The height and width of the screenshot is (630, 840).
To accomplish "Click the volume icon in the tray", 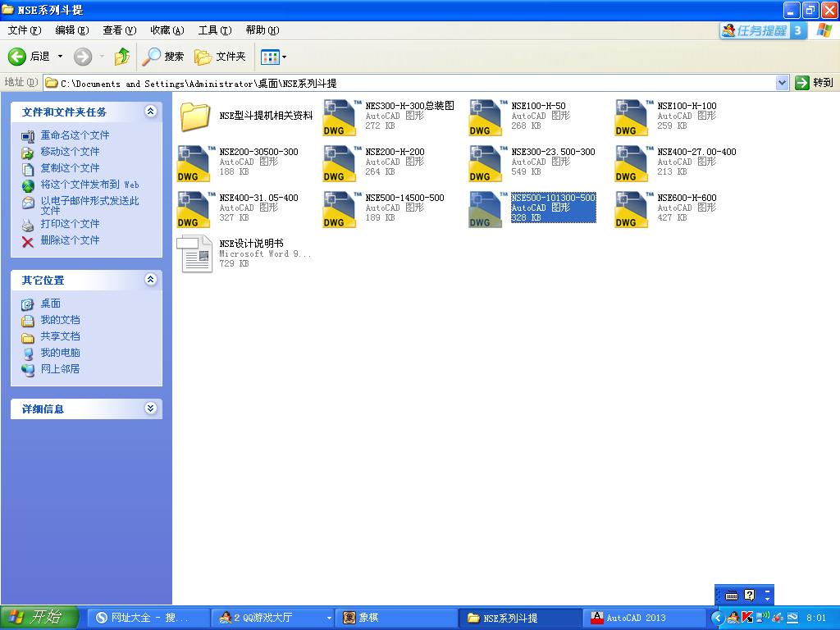I will (762, 618).
